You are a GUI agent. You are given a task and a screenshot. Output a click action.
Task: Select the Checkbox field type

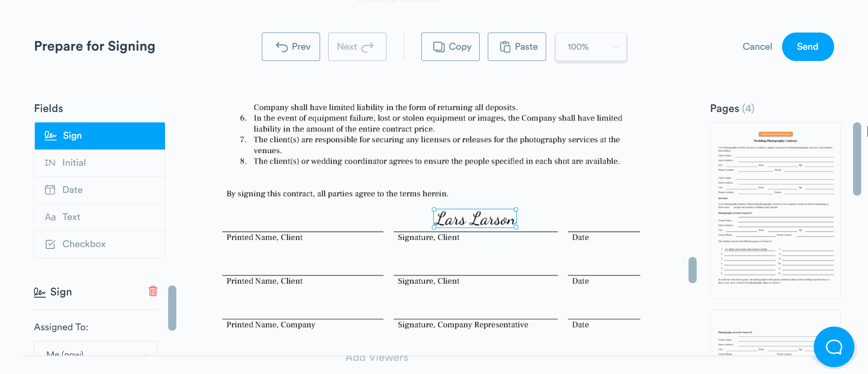pyautogui.click(x=100, y=244)
